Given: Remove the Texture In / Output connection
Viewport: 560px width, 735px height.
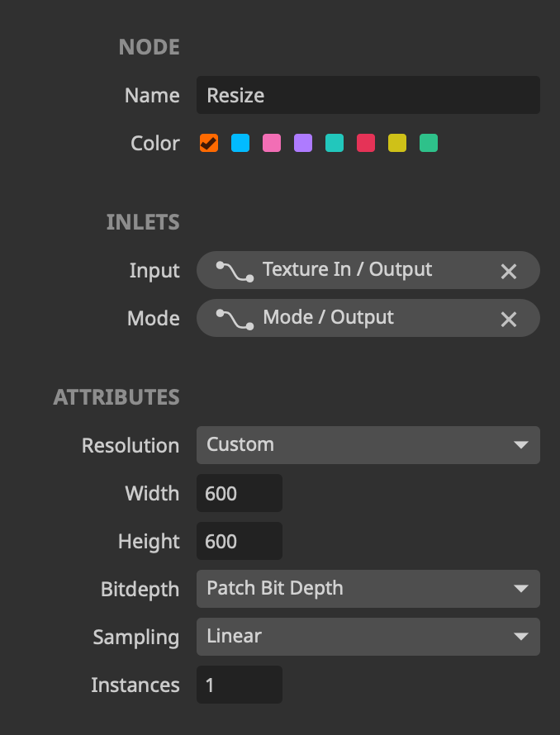Looking at the screenshot, I should pyautogui.click(x=509, y=271).
